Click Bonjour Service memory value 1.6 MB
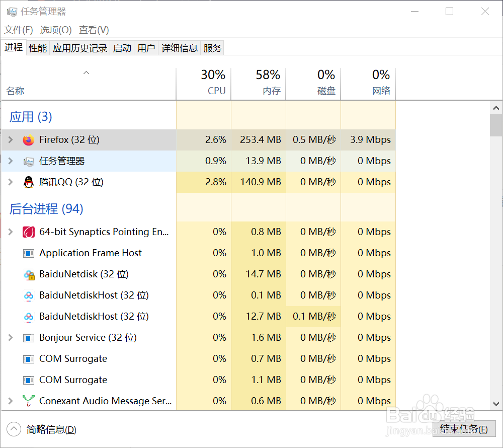This screenshot has width=503, height=448. point(266,338)
